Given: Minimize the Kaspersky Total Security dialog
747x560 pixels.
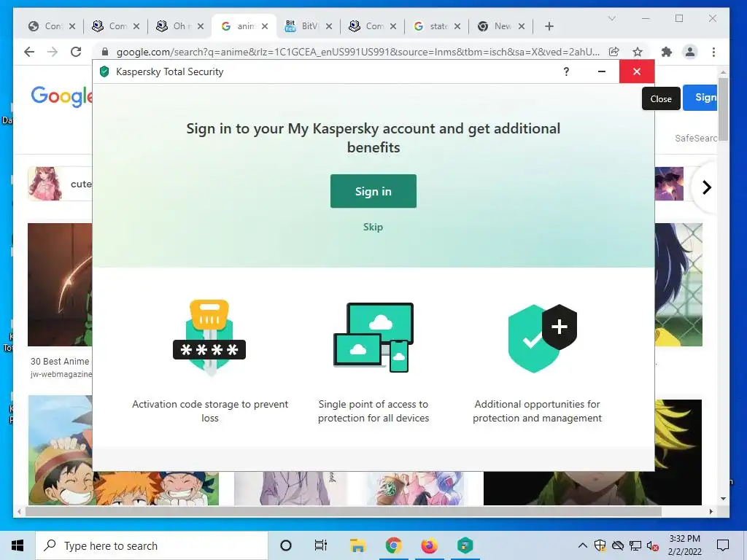Looking at the screenshot, I should 602,71.
